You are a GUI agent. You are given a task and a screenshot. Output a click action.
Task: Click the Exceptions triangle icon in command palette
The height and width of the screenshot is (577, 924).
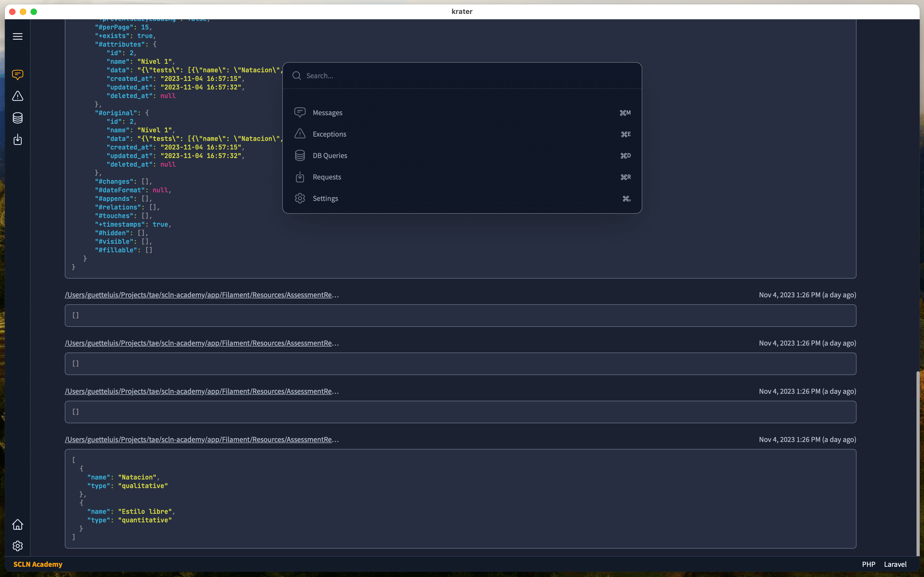tap(300, 134)
